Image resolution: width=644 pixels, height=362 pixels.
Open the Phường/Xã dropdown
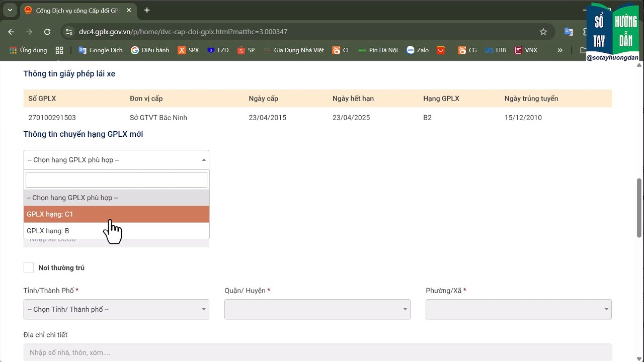point(519,309)
